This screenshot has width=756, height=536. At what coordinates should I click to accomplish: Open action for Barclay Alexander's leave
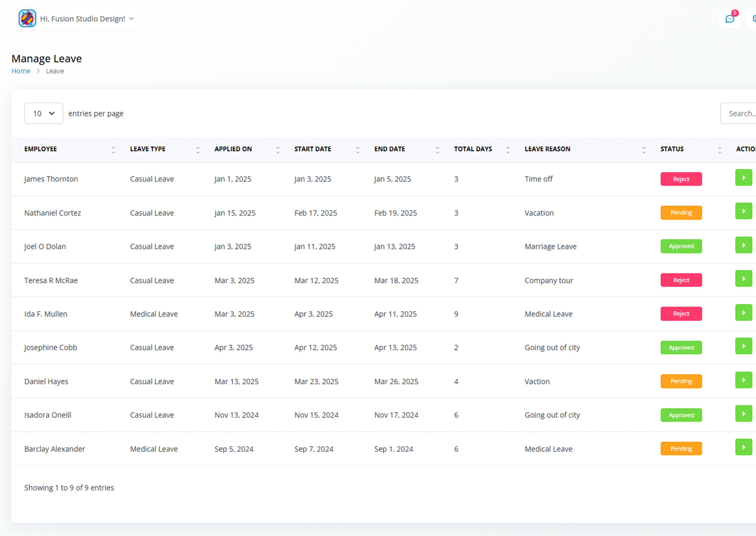tap(743, 447)
